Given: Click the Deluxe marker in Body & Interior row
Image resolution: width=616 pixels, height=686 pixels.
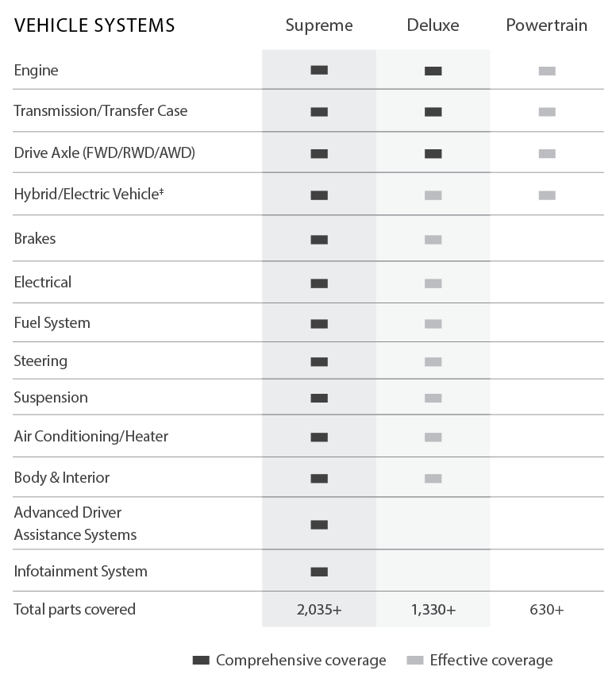Looking at the screenshot, I should pos(433,478).
